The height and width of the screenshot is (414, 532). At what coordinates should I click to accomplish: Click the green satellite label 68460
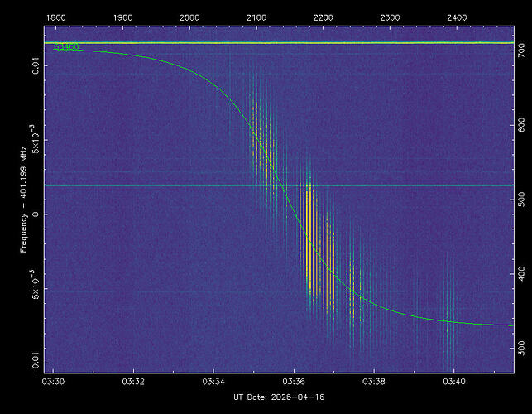(66, 47)
